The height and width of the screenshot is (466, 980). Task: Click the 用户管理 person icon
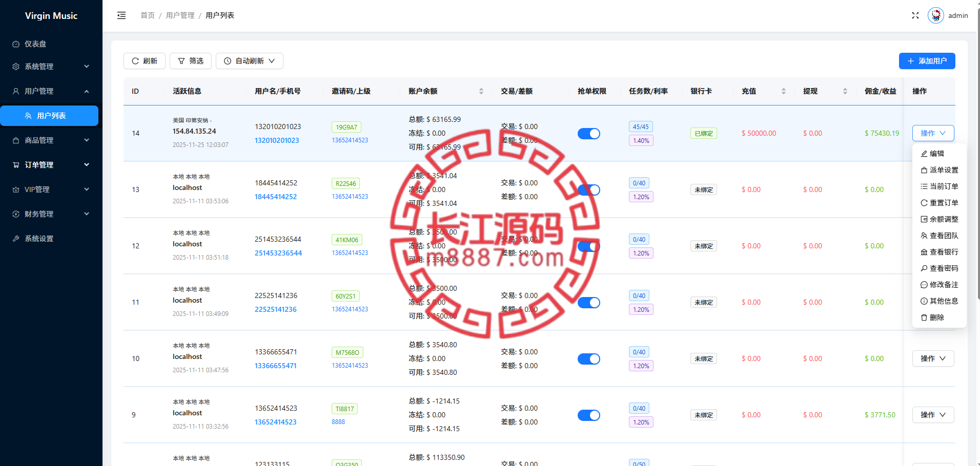pos(16,91)
